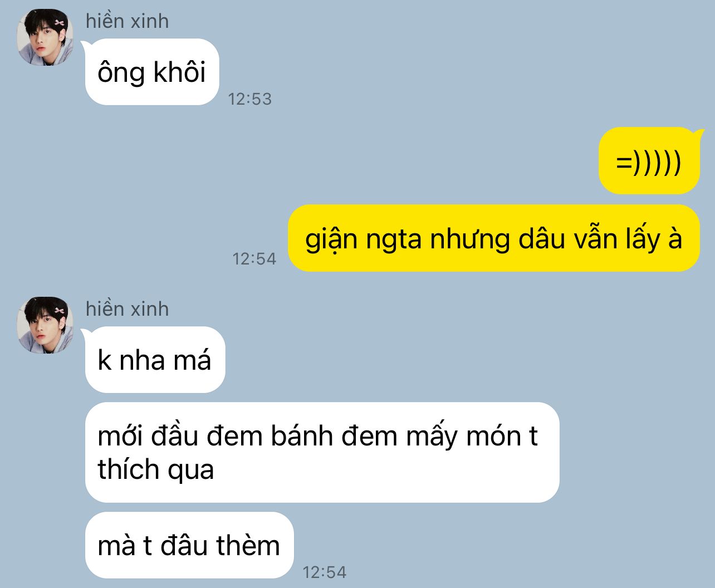Click the word "má" in "k nha má"

coord(193,360)
